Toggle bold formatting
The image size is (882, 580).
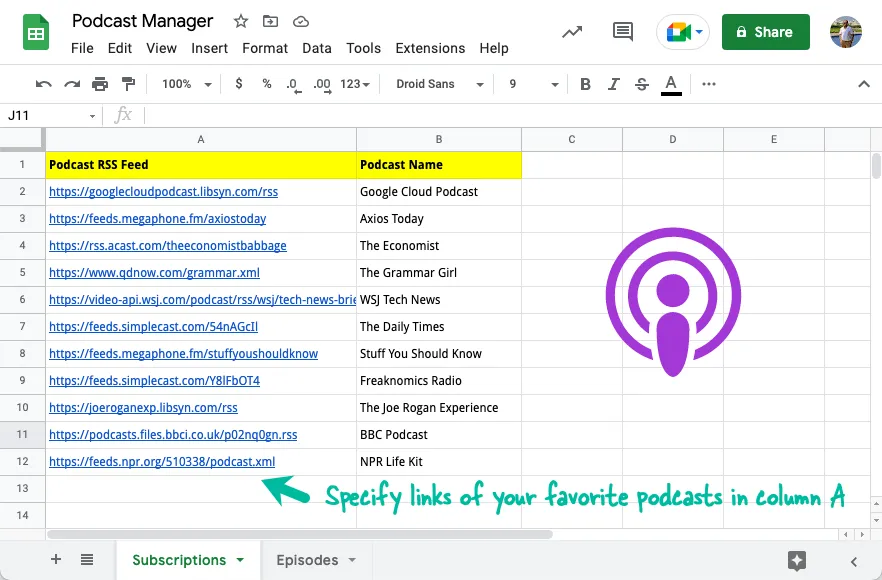(x=585, y=84)
